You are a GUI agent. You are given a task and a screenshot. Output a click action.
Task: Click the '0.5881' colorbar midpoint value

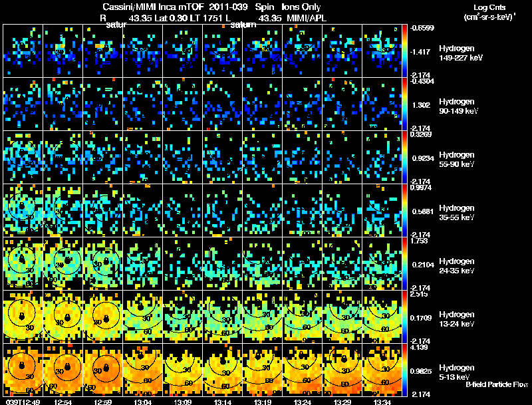423,211
